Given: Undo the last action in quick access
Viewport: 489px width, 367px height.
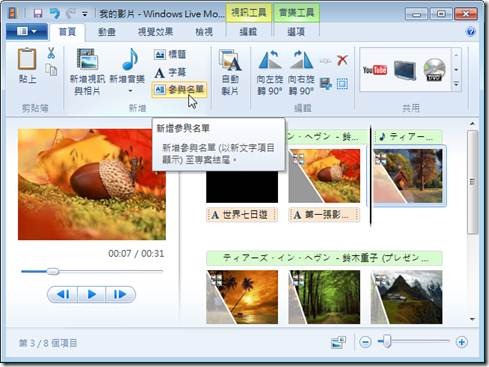Looking at the screenshot, I should [55, 14].
